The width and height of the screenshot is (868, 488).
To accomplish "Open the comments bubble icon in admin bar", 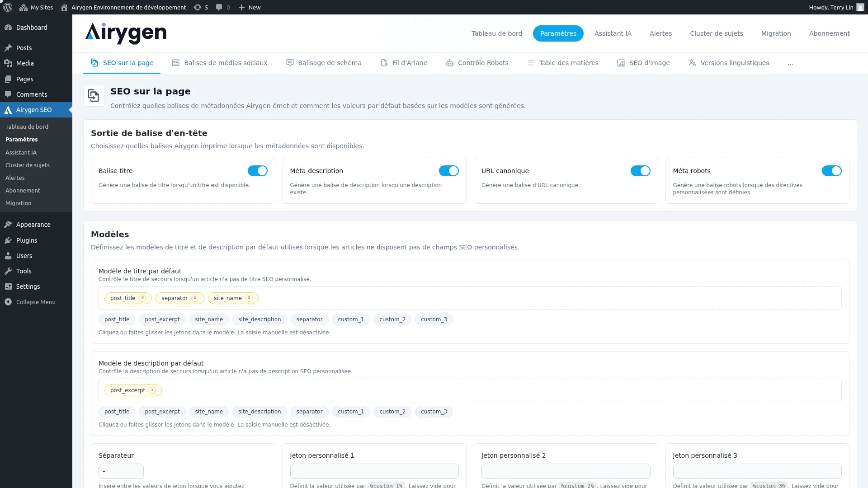I will click(x=219, y=7).
